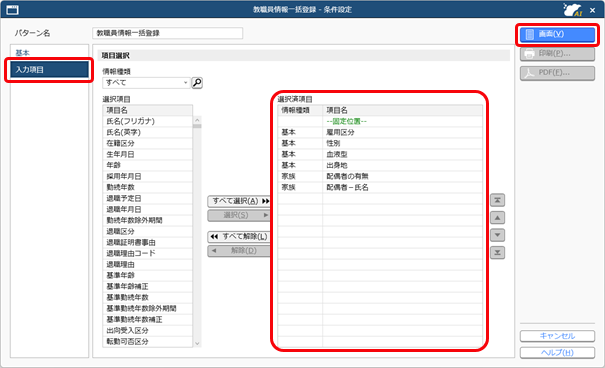The width and height of the screenshot is (605, 368).
Task: Select 勤続年数 in the item list
Action: [x=147, y=187]
